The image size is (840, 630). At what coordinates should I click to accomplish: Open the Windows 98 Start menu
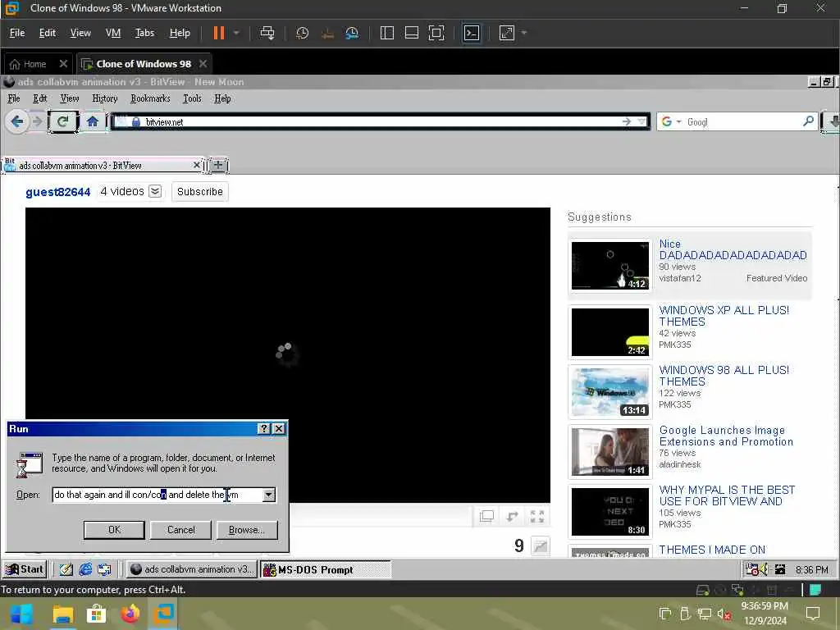coord(25,569)
